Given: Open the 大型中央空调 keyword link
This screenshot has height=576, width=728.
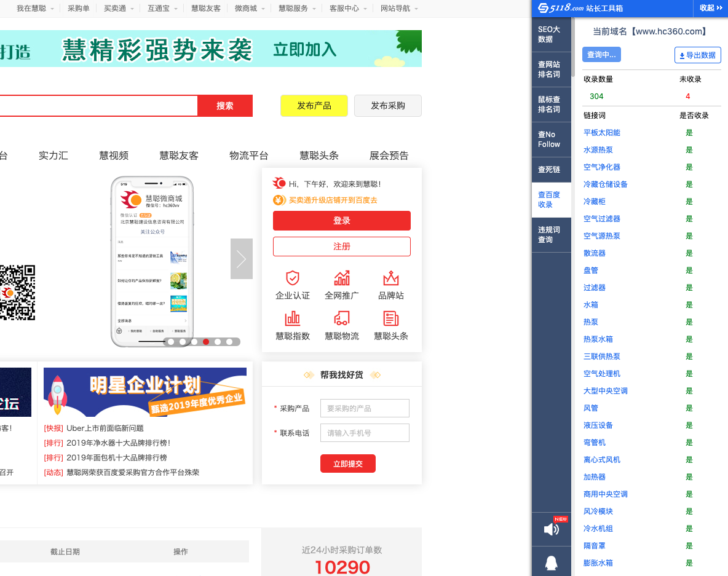Looking at the screenshot, I should tap(606, 391).
